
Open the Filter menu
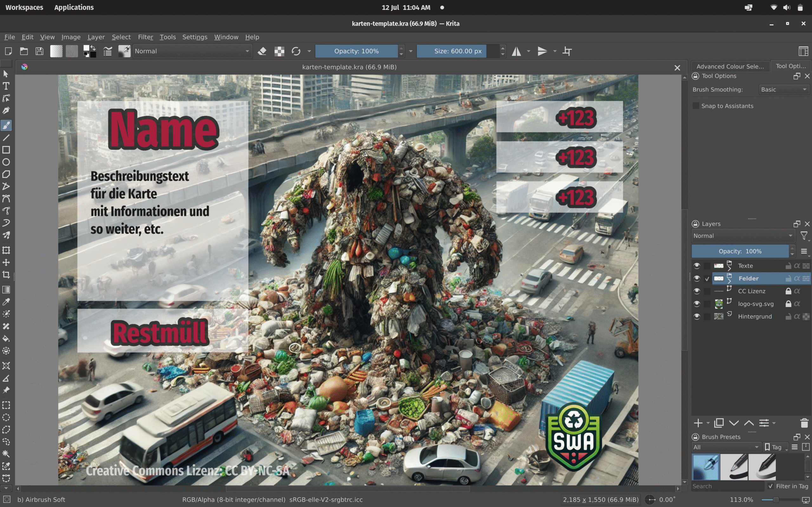(x=145, y=37)
